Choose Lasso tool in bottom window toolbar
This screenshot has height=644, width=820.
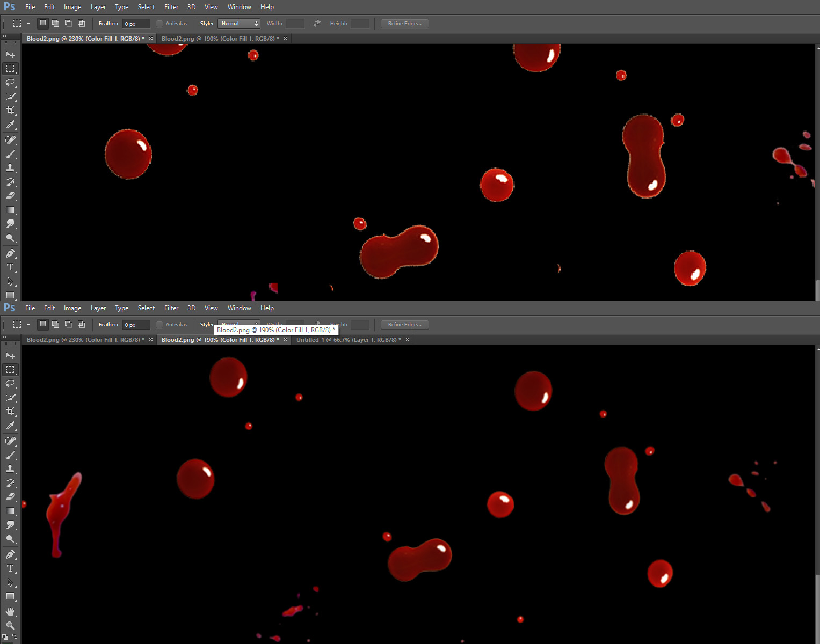(x=10, y=383)
